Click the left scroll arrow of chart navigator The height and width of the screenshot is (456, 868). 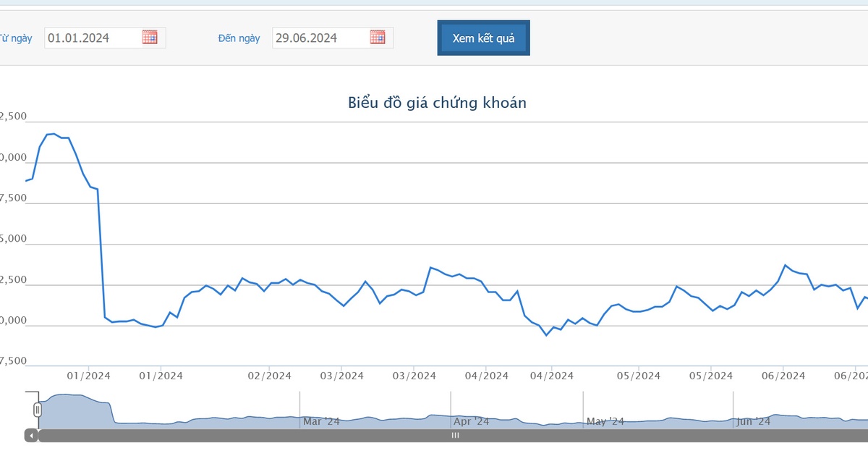coord(31,436)
